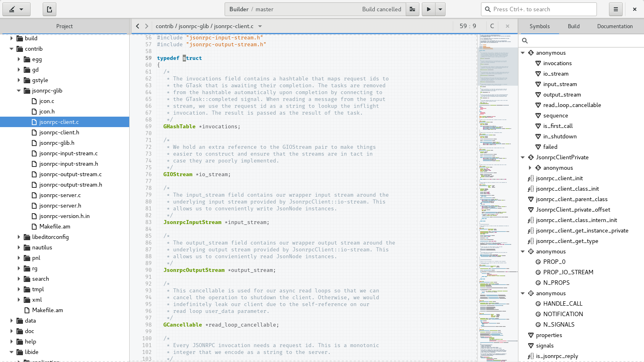Open the Project panel header
This screenshot has width=644, height=362.
[64, 26]
